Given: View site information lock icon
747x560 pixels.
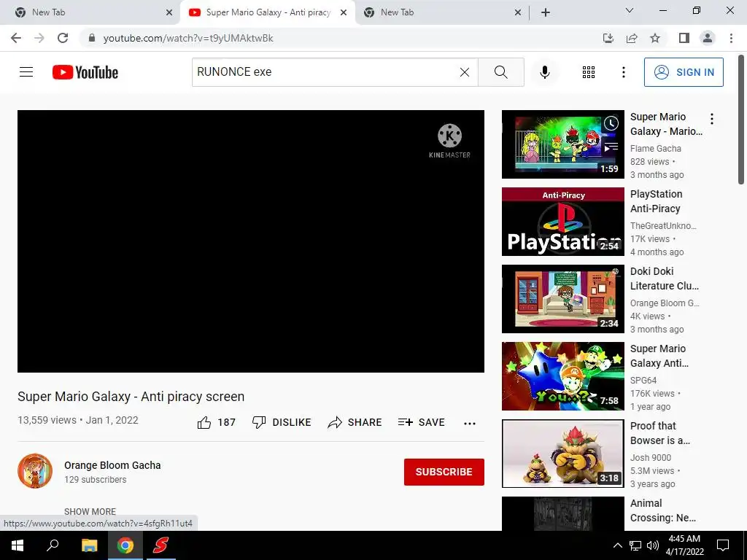Looking at the screenshot, I should (92, 38).
